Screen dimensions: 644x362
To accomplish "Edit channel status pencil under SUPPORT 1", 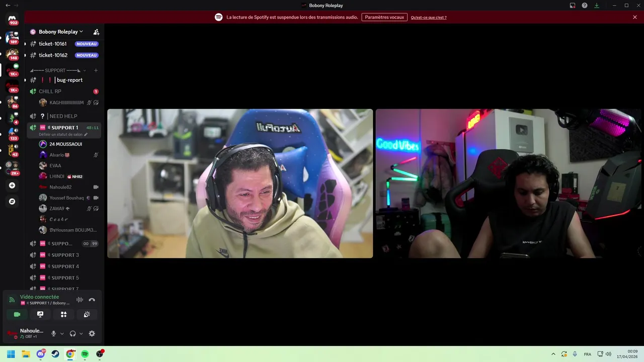I will point(86,135).
